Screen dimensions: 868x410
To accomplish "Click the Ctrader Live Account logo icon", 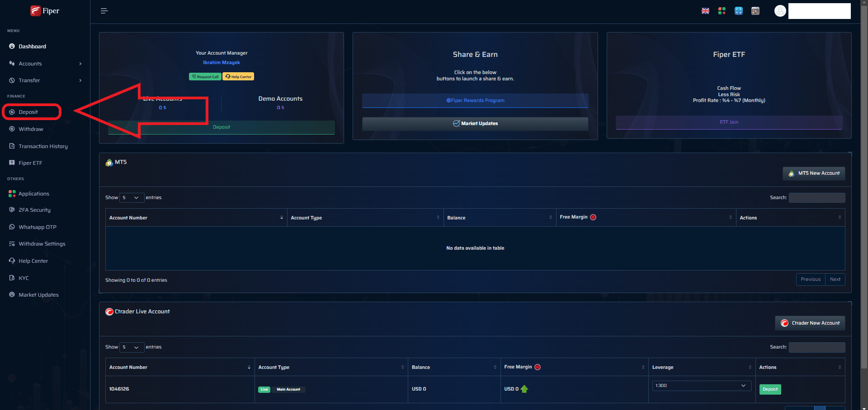I will [109, 312].
